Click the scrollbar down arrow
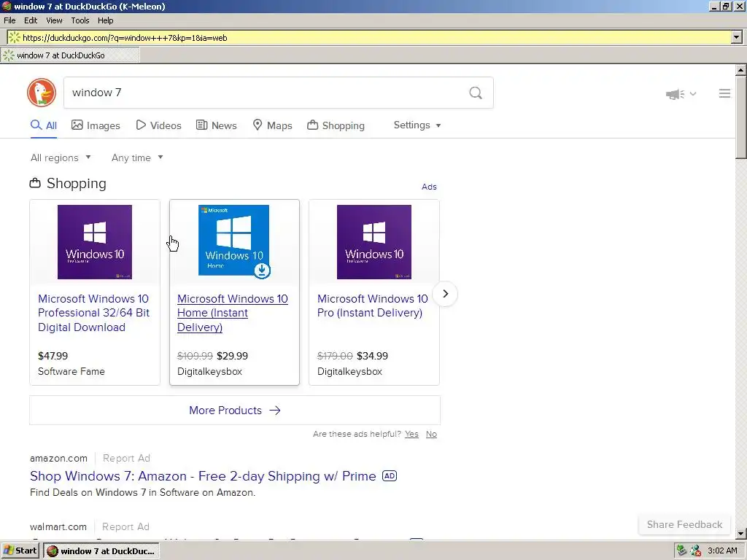This screenshot has width=747, height=560. pos(741,534)
